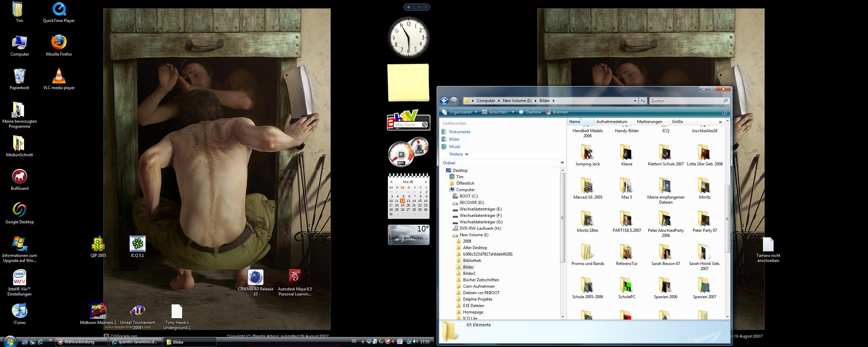
Task: Add a gadget with sidebar plus button
Action: (x=409, y=7)
